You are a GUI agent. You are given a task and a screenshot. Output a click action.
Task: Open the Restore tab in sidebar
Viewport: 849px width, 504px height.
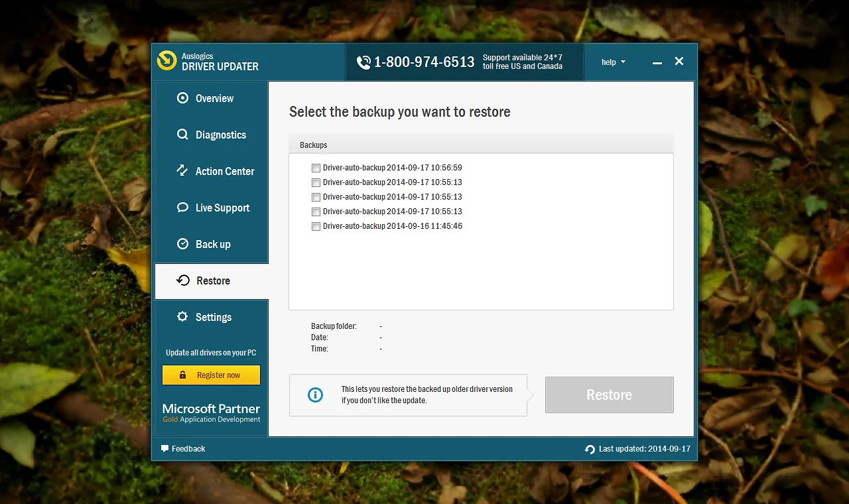tap(212, 281)
